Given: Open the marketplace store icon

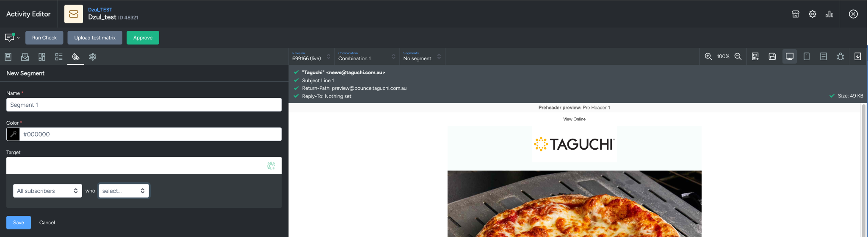Looking at the screenshot, I should 796,14.
